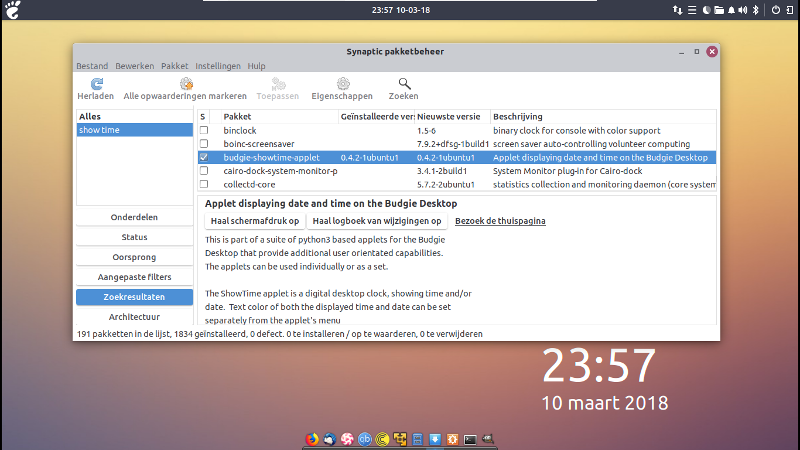Image resolution: width=800 pixels, height=450 pixels.
Task: Sort by Geïnstalleerde versie column header
Action: 377,116
